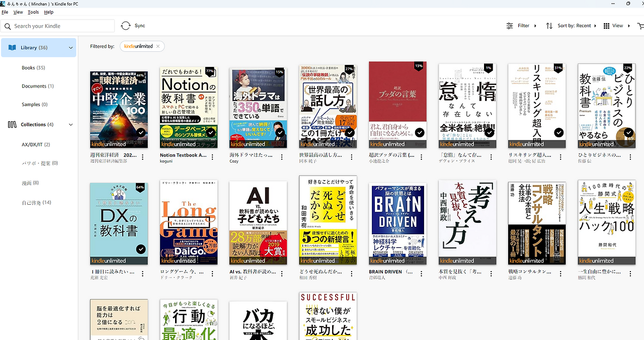
Task: Open options menu for Notion Textbook book
Action: (x=212, y=157)
